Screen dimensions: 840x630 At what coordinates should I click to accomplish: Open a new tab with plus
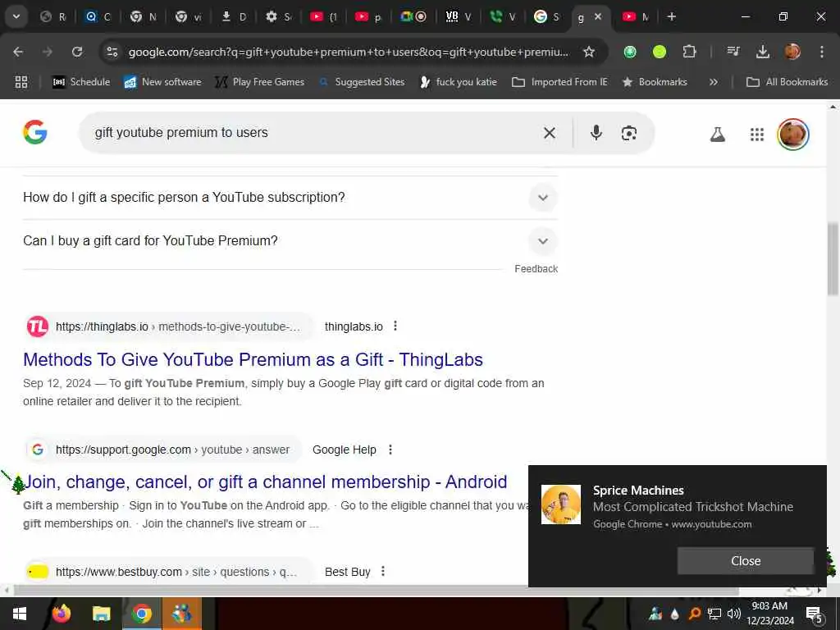(x=671, y=16)
